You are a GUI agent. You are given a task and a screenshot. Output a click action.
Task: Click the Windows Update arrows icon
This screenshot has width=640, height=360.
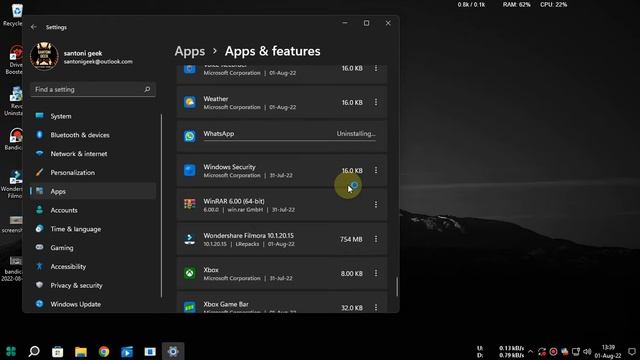(40, 304)
